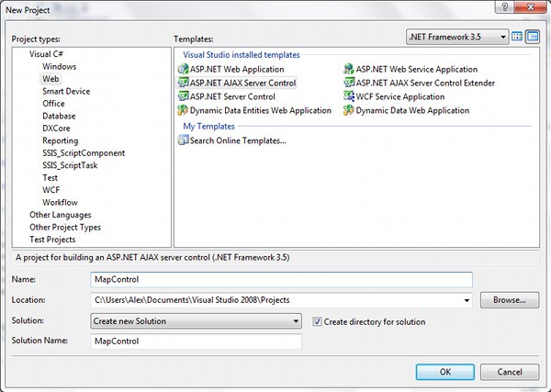Image resolution: width=551 pixels, height=392 pixels.
Task: Open the Create new Solution dropdown
Action: point(196,321)
